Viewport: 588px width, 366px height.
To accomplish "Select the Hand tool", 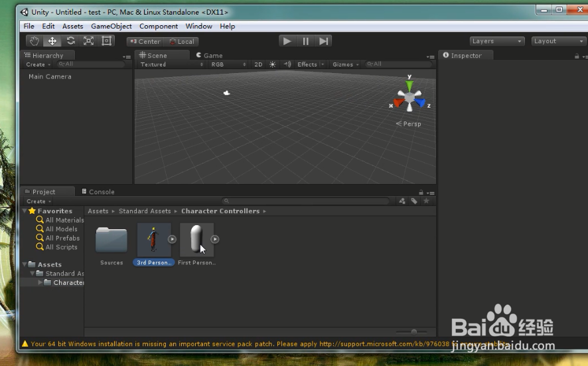I will coord(35,41).
